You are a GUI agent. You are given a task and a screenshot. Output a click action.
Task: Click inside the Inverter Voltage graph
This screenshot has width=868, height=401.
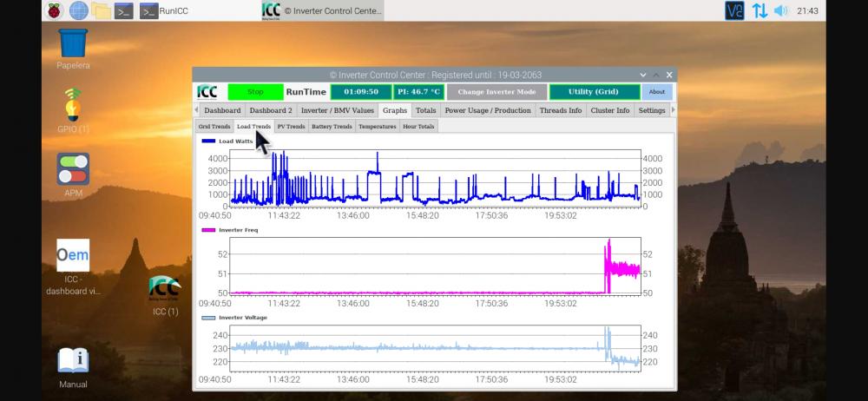(435, 348)
